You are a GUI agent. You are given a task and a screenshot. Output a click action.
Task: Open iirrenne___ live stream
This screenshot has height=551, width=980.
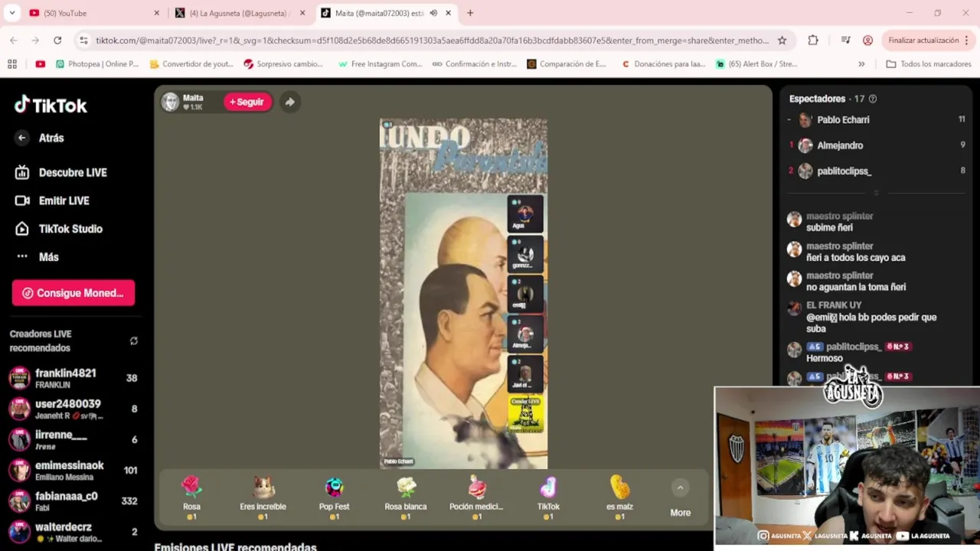pyautogui.click(x=73, y=439)
